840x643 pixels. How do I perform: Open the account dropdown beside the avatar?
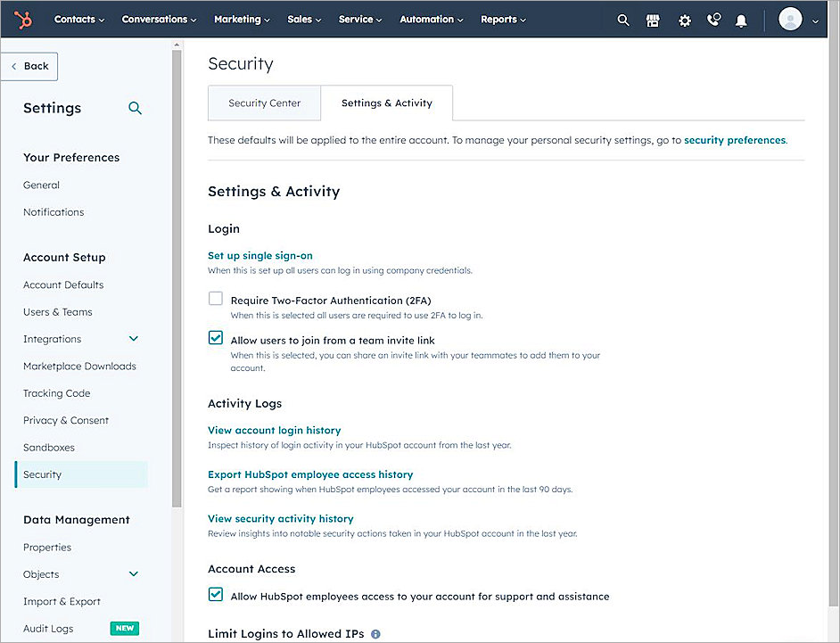coord(816,19)
